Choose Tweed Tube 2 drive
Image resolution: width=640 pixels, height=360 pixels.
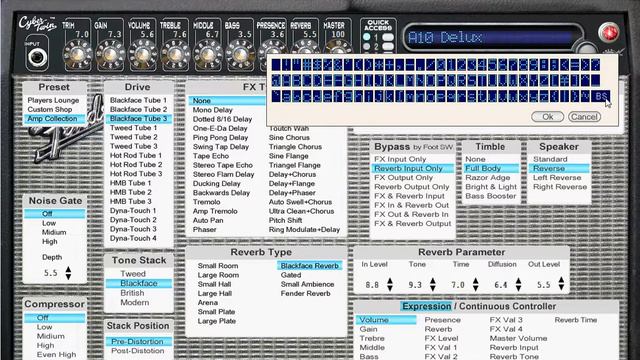(133, 137)
